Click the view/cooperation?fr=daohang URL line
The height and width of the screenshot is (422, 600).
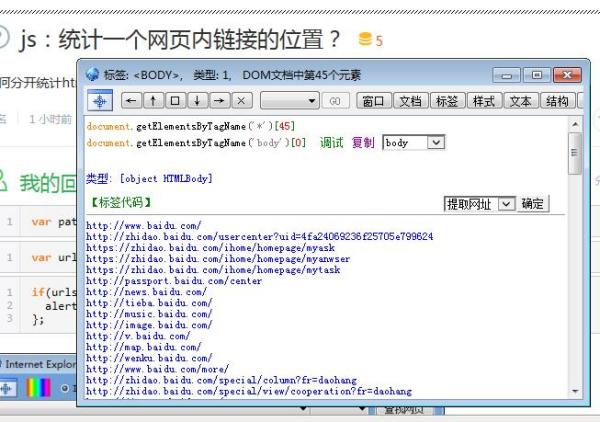coord(249,391)
